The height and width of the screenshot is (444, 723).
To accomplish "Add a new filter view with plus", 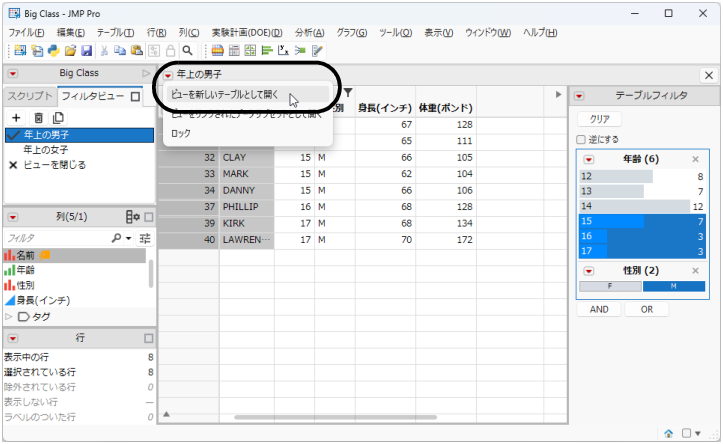I will 16,118.
